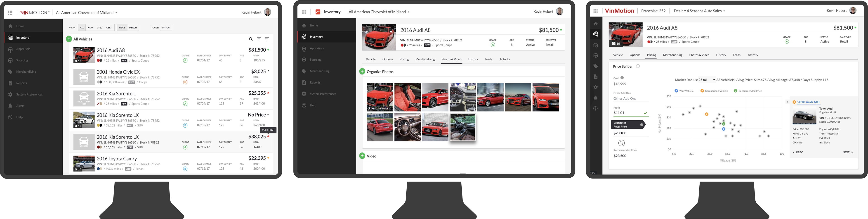Open the History tab above Organize Photos
Image resolution: width=868 pixels, height=219 pixels.
[x=473, y=60]
